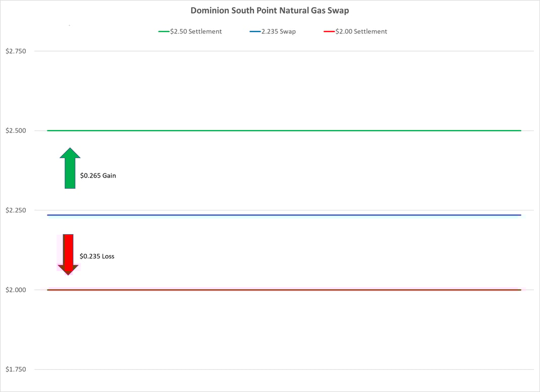Click the $0.235 Loss annotation

coord(97,256)
